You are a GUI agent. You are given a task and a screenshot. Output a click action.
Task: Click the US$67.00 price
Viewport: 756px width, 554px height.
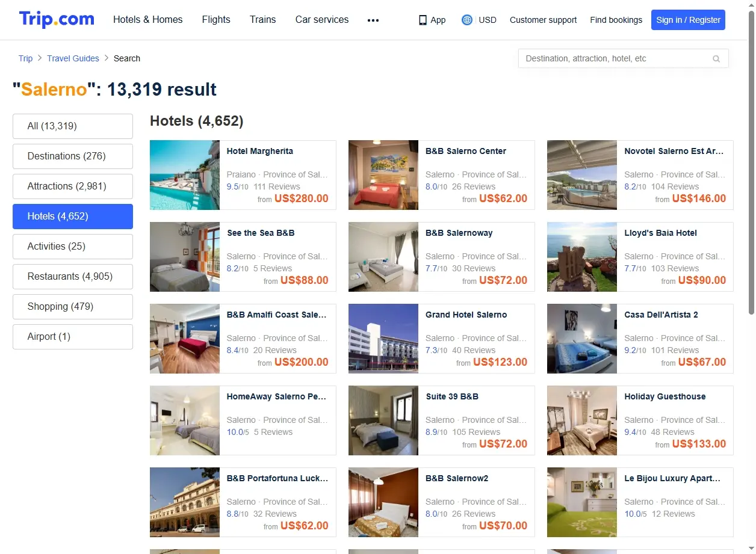(702, 362)
